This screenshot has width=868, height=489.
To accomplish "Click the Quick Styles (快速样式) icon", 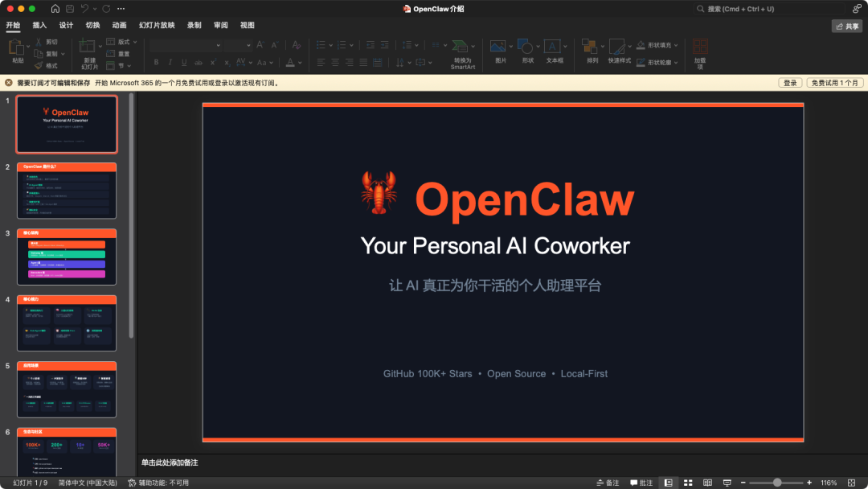I will [616, 47].
